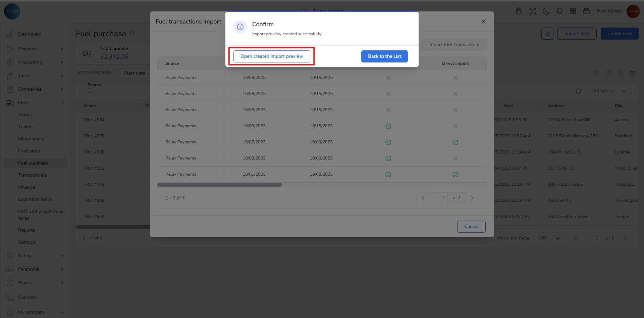Click the dialog page number field
644x318 pixels.
(438, 198)
